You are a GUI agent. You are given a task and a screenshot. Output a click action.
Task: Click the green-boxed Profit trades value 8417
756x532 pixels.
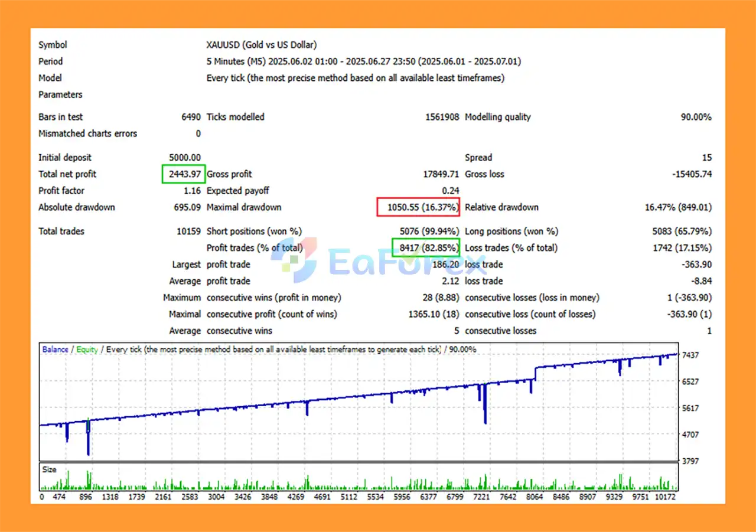click(x=425, y=248)
